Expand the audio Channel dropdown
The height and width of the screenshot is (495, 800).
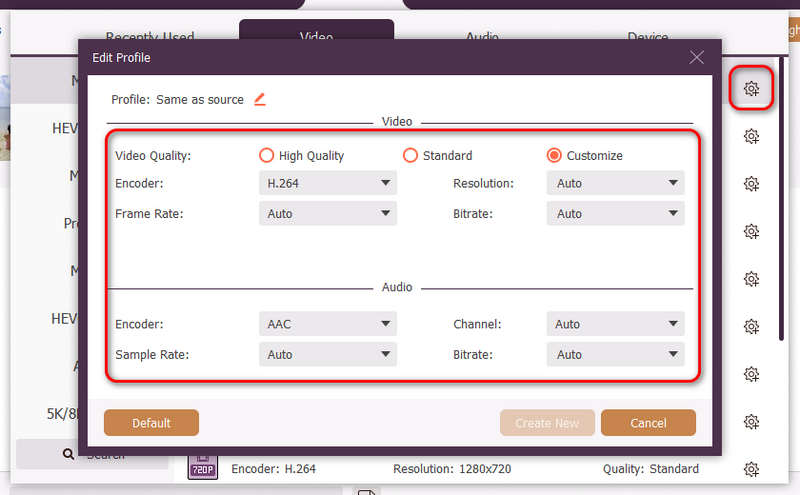[615, 324]
